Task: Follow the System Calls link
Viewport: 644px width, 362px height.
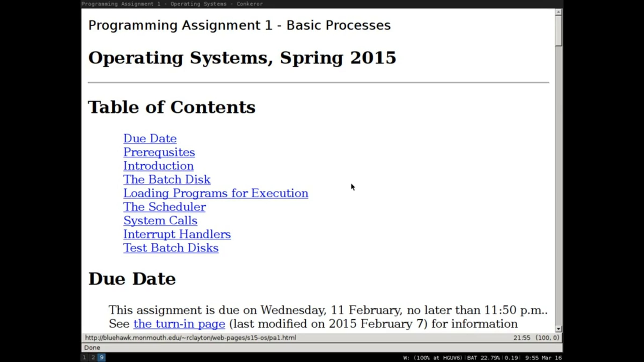Action: tap(160, 221)
